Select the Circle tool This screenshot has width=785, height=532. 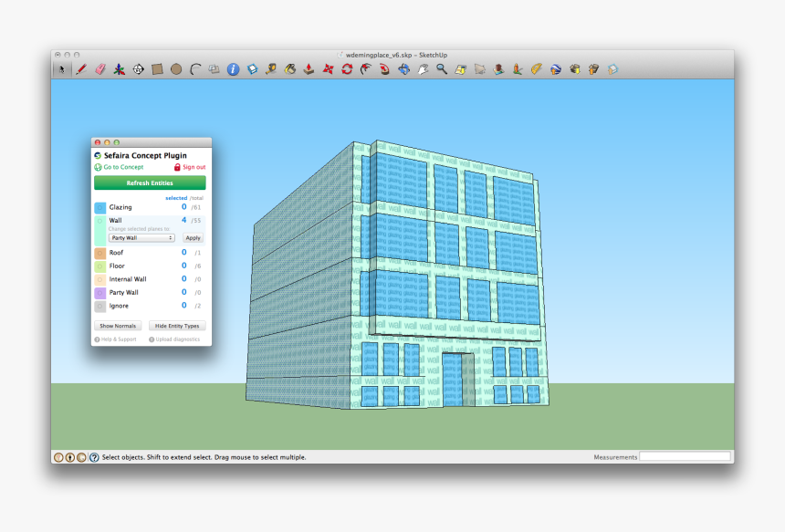(x=175, y=68)
